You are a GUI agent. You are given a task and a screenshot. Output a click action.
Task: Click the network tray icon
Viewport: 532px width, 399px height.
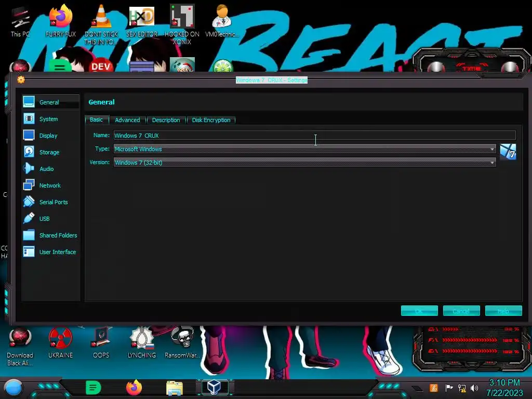(x=462, y=388)
